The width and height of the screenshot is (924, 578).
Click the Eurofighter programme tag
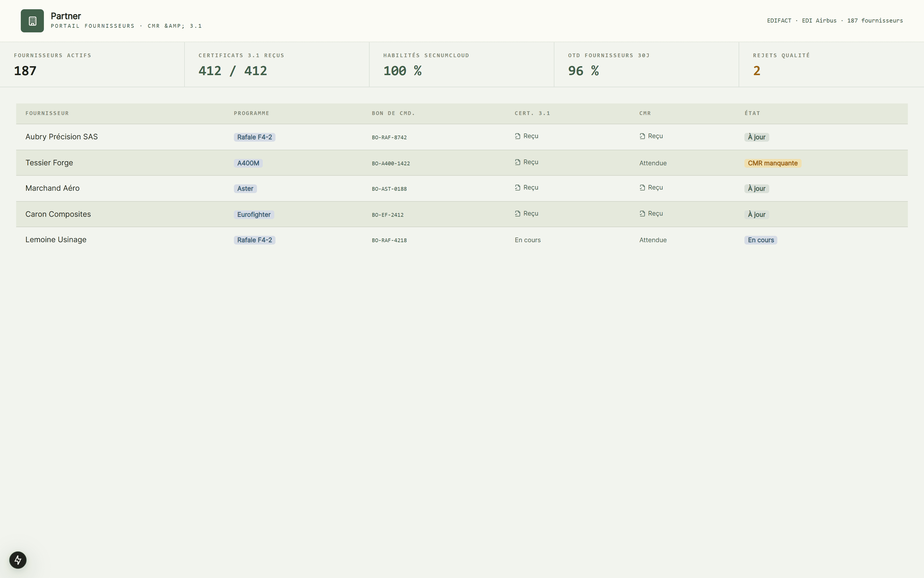pyautogui.click(x=254, y=215)
